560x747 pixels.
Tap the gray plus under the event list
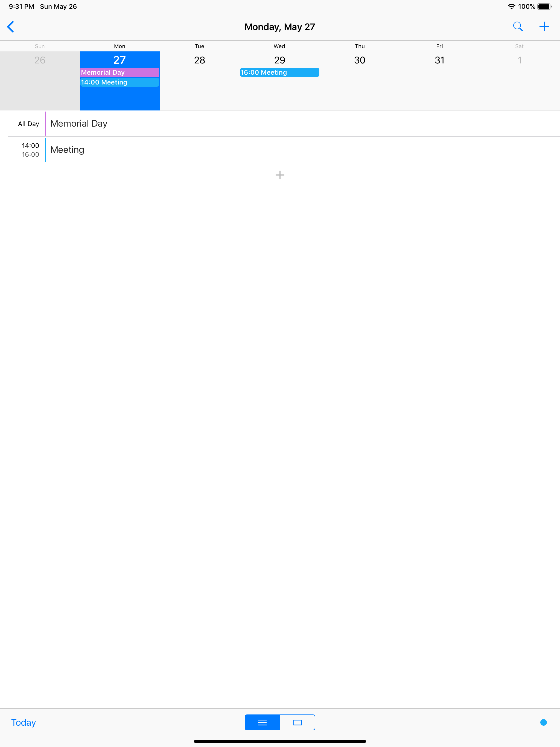pyautogui.click(x=280, y=175)
